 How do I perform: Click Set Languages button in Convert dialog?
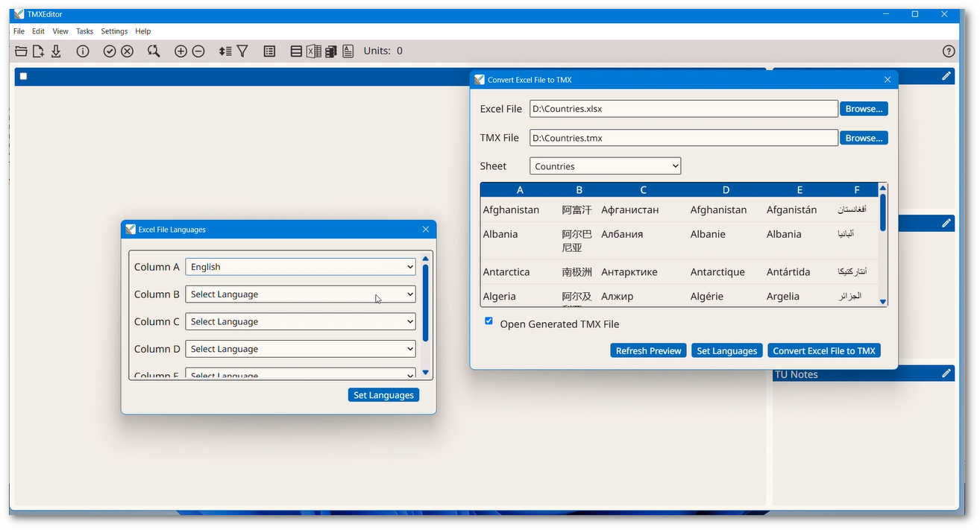point(727,351)
